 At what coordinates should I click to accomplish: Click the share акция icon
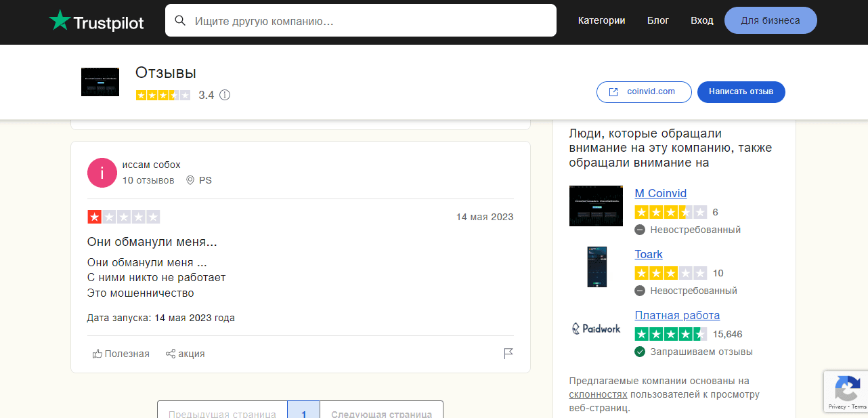[x=171, y=354]
